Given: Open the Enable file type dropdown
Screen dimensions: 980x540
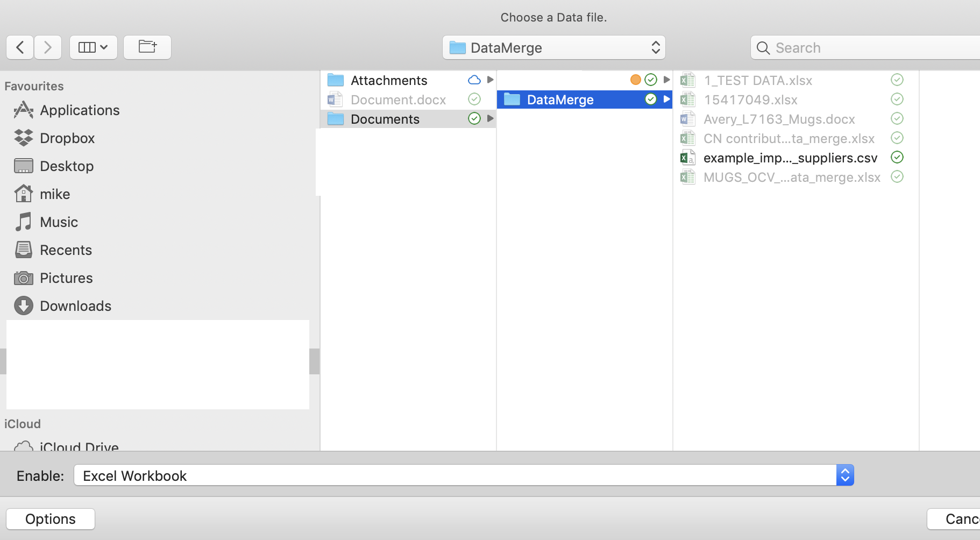Looking at the screenshot, I should pyautogui.click(x=464, y=475).
